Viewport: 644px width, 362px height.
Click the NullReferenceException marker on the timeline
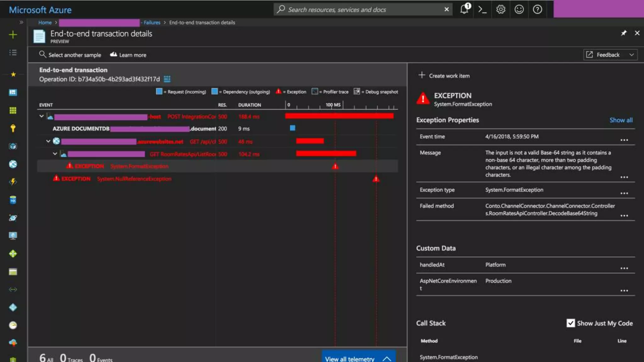[376, 179]
